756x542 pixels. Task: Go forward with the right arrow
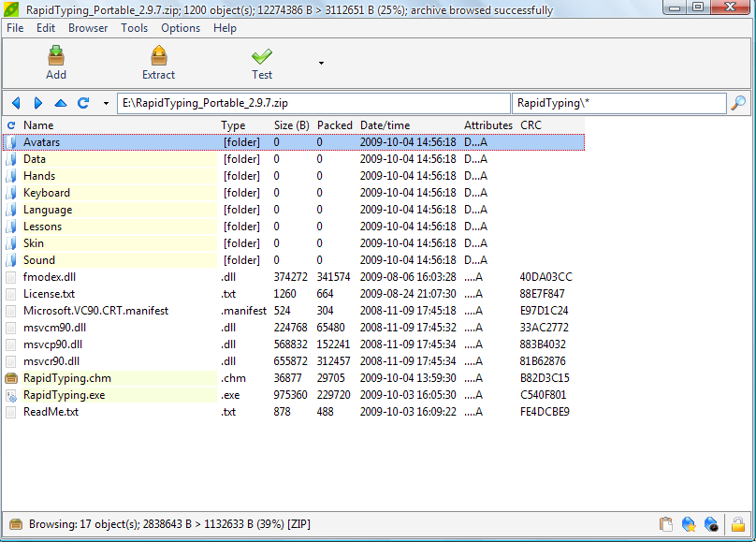(38, 103)
